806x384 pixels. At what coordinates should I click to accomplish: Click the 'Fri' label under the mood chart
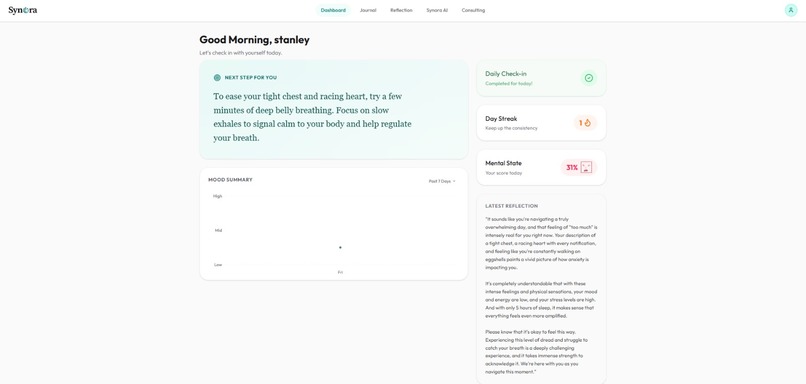click(340, 272)
